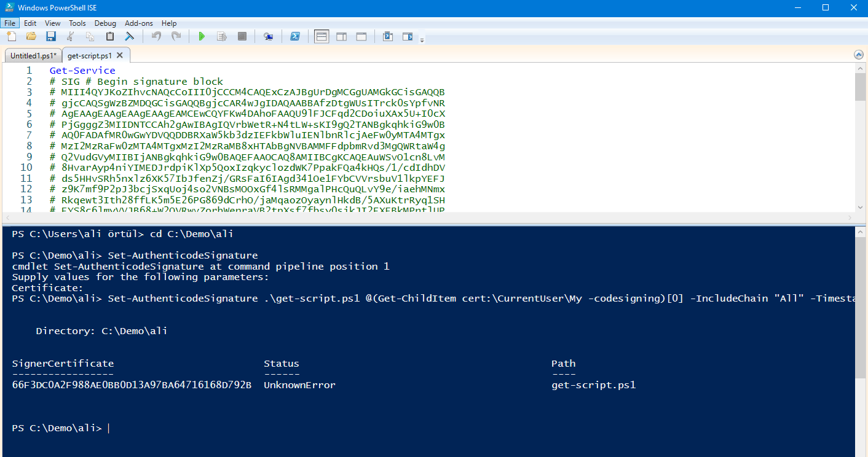Toggle Show Script Pane Maximized layout

click(x=361, y=37)
